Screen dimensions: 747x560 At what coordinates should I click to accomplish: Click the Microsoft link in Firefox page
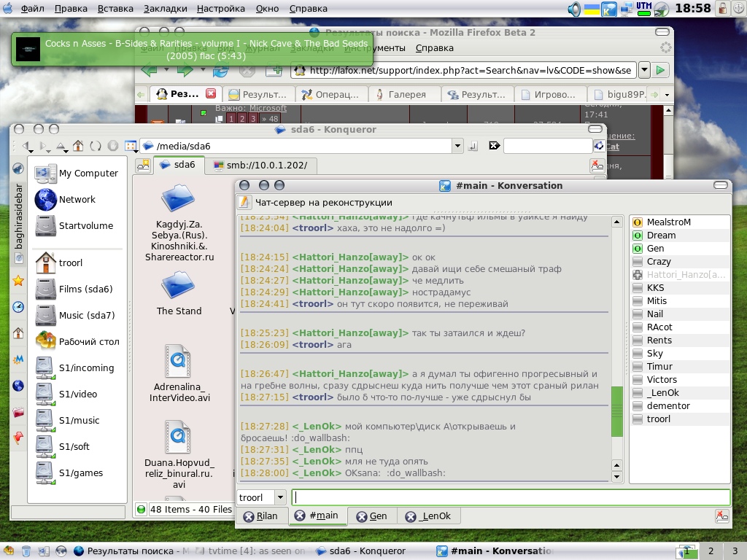[268, 108]
